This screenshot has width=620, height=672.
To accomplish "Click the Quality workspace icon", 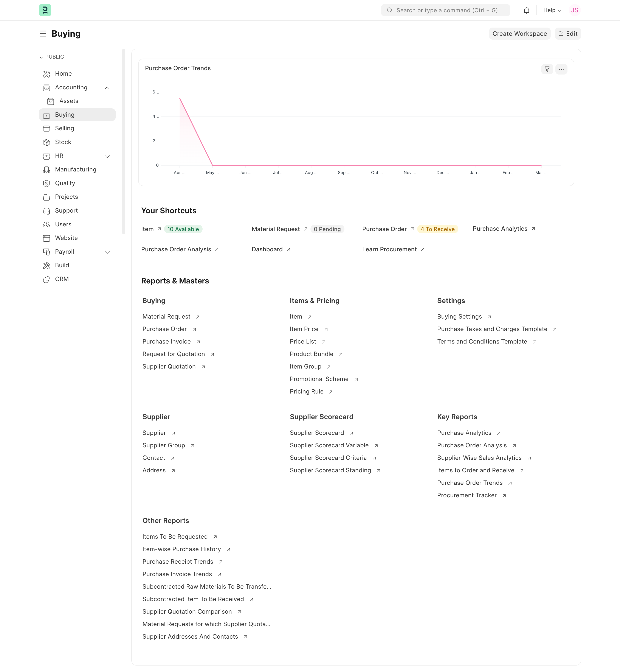I will [x=47, y=183].
